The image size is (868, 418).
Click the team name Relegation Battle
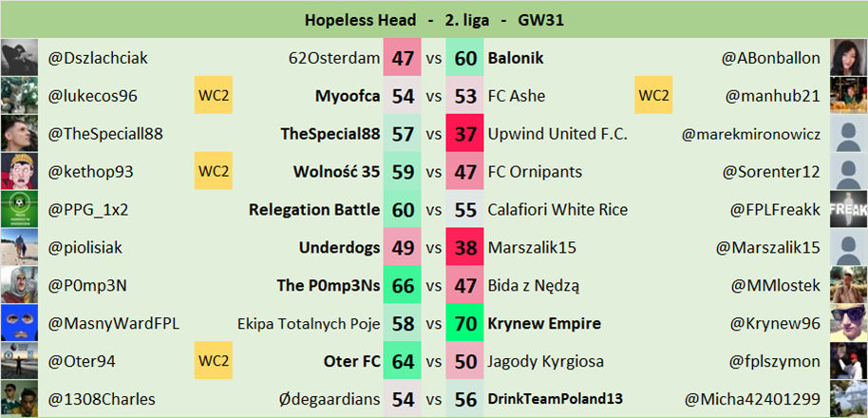[314, 210]
